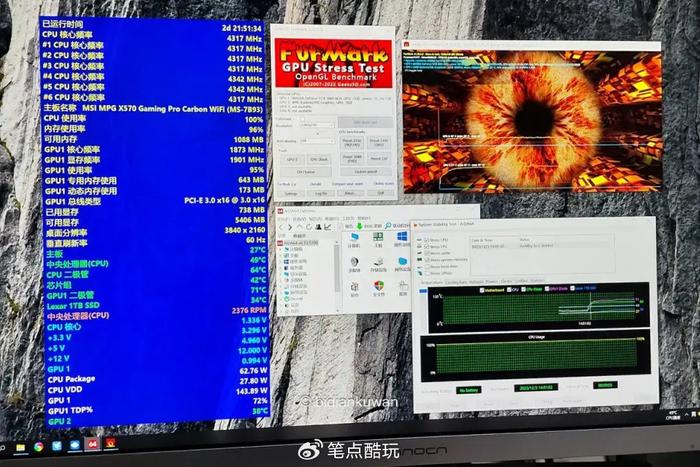Click the FurMark burning eye render window
The image size is (700, 467).
tap(533, 121)
